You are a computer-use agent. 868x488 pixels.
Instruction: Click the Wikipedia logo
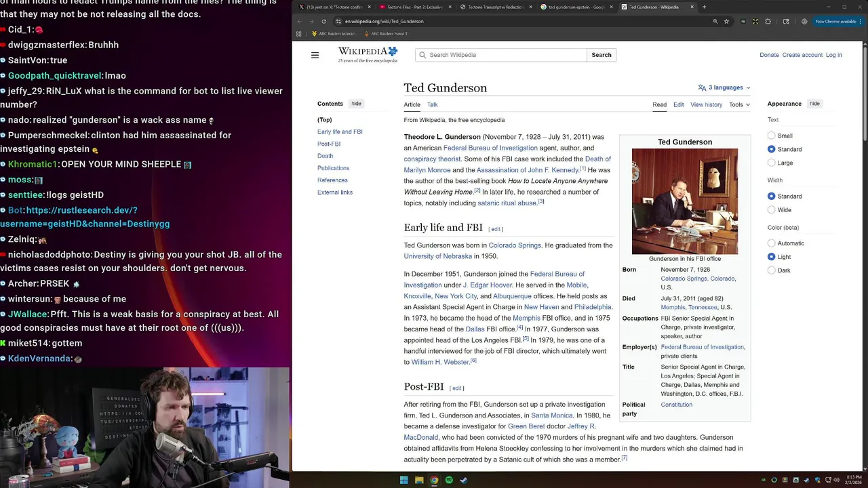click(368, 55)
